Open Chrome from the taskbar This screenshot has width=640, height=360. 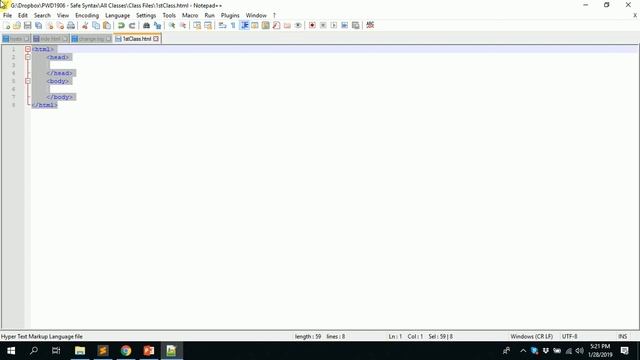(126, 351)
